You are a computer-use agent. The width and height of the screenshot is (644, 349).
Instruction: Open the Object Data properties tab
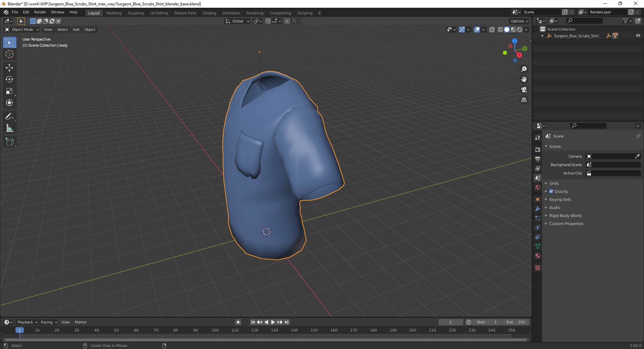pyautogui.click(x=538, y=246)
